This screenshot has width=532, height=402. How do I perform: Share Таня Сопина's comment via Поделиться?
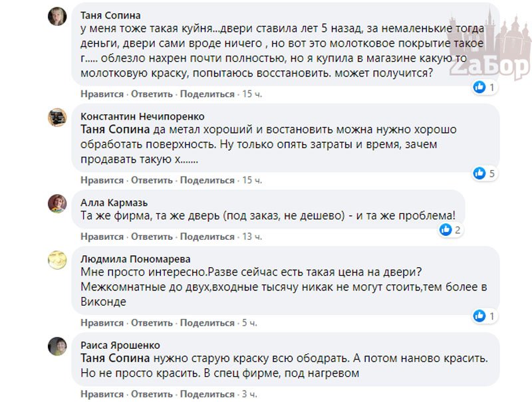coord(207,94)
